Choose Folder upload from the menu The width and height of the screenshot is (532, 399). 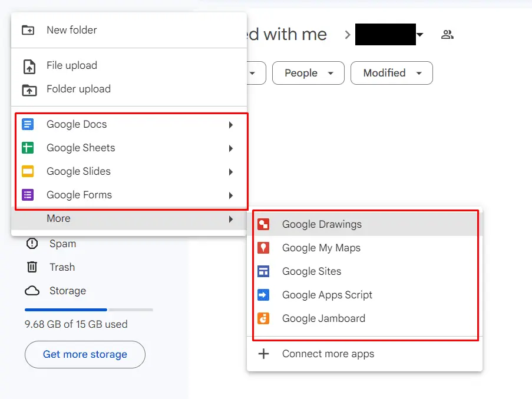tap(78, 89)
